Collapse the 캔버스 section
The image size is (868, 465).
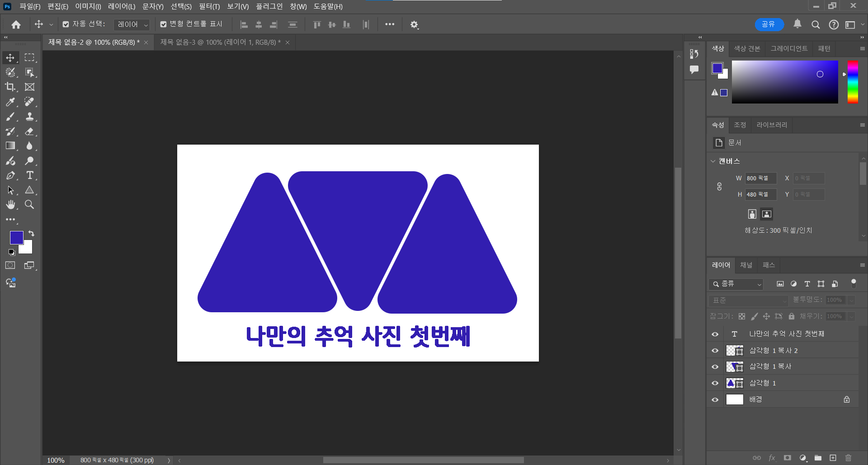click(713, 161)
